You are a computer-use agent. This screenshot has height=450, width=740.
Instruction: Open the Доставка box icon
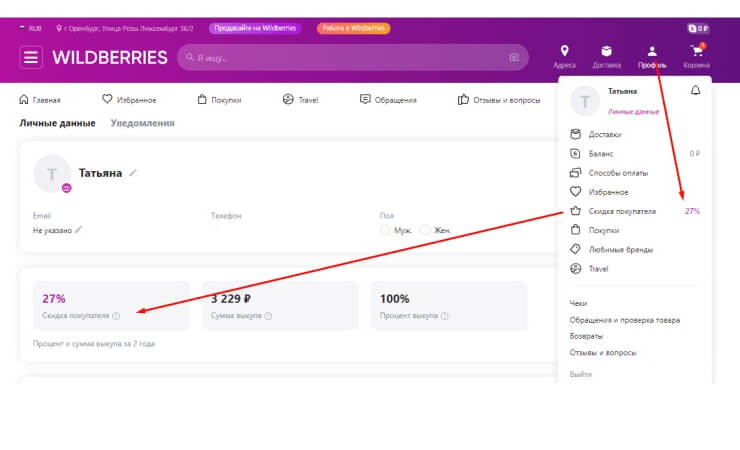pos(606,52)
